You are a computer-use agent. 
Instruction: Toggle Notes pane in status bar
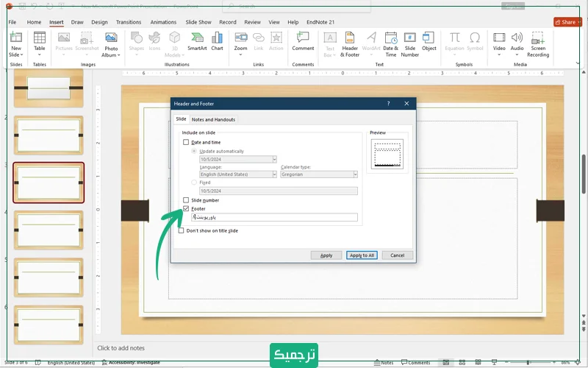pyautogui.click(x=384, y=362)
